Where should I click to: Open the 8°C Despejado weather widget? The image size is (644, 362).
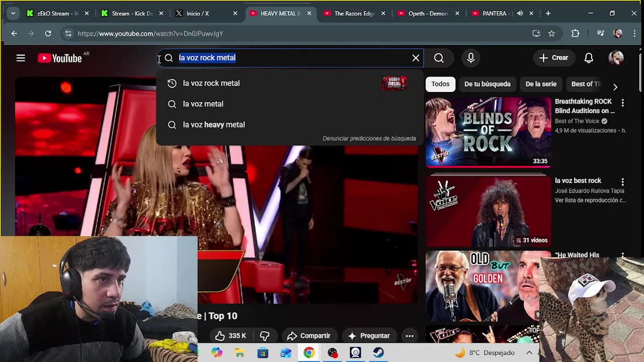pos(485,352)
